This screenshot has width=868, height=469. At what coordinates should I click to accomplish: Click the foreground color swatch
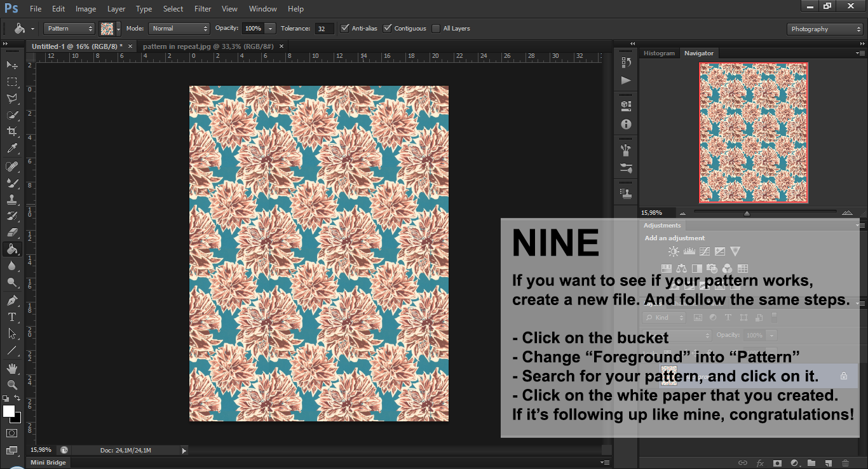pos(9,411)
